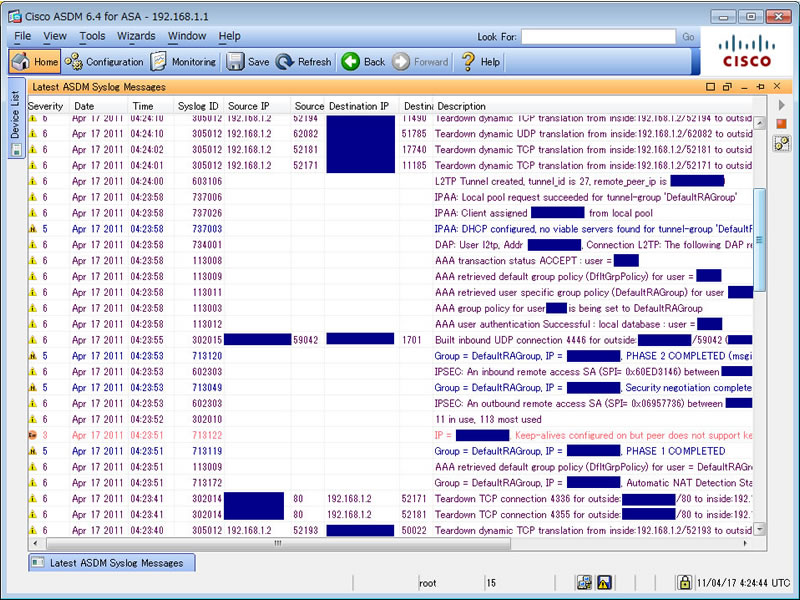
Task: Click the lock icon in status bar
Action: point(685,582)
